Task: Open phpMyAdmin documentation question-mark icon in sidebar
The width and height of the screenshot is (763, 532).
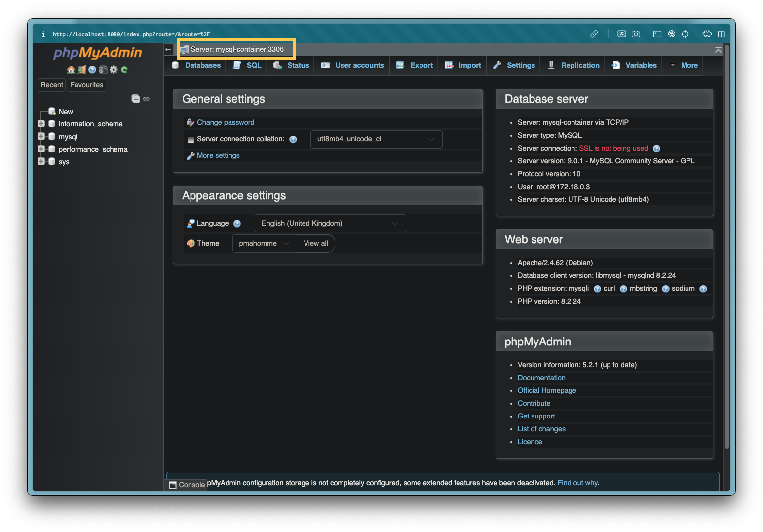Action: click(x=92, y=70)
